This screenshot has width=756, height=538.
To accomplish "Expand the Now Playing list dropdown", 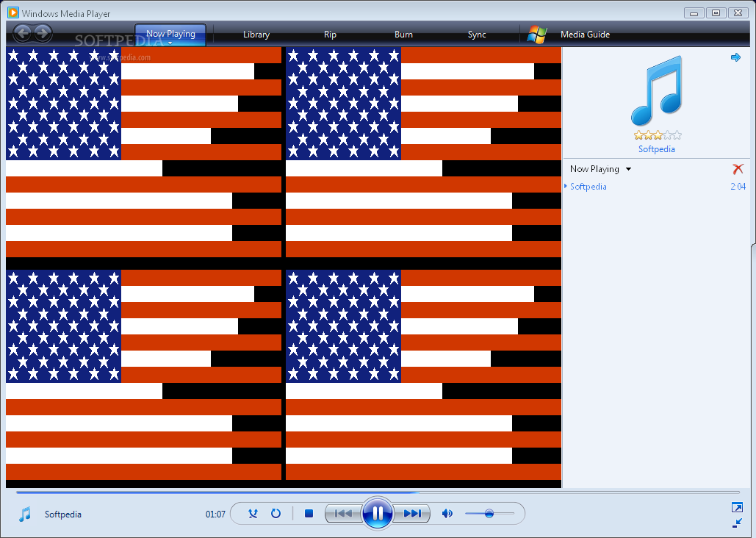I will click(x=628, y=169).
